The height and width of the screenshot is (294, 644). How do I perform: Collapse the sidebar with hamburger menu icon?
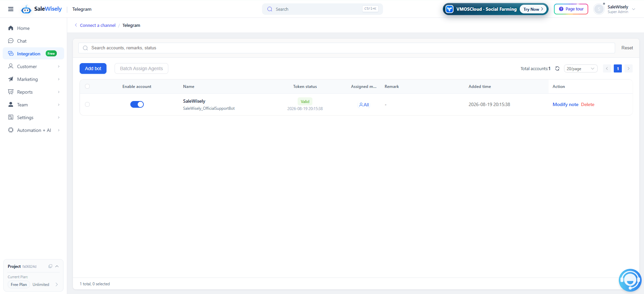pos(11,9)
